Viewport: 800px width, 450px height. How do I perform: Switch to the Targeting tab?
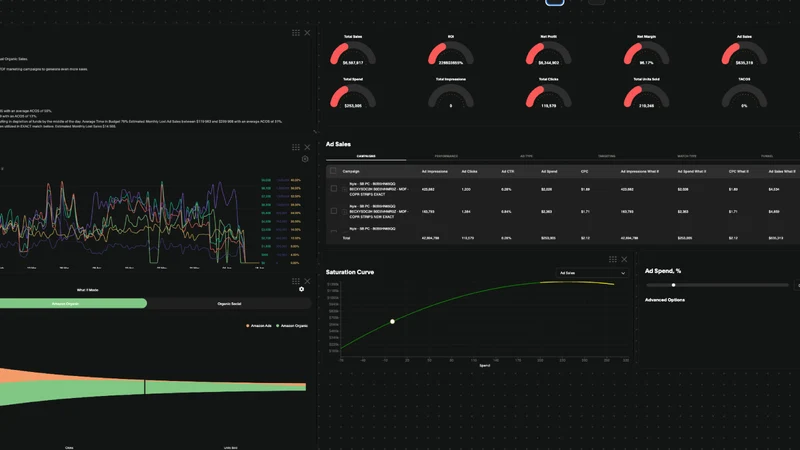pyautogui.click(x=607, y=156)
